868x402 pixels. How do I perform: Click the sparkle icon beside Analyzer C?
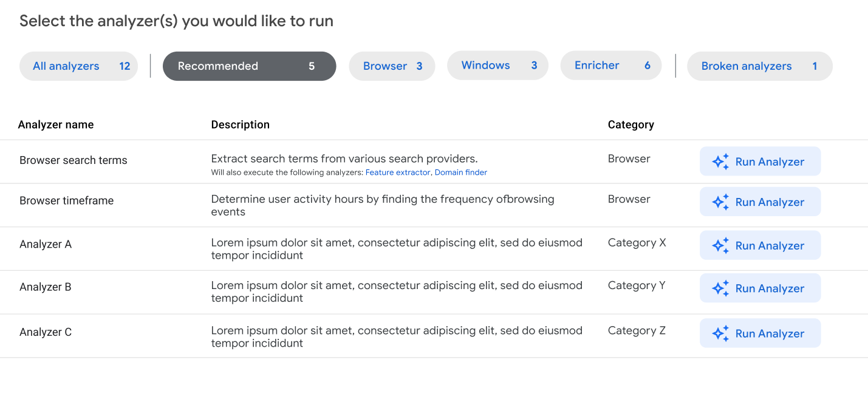tap(720, 333)
